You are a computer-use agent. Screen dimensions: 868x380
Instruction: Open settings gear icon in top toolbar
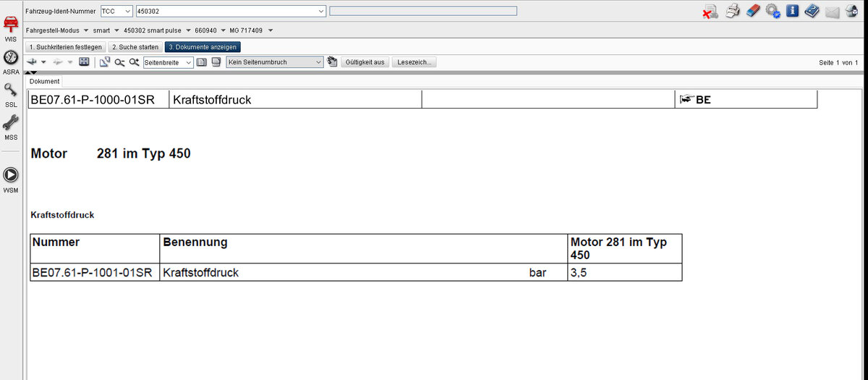pyautogui.click(x=773, y=11)
